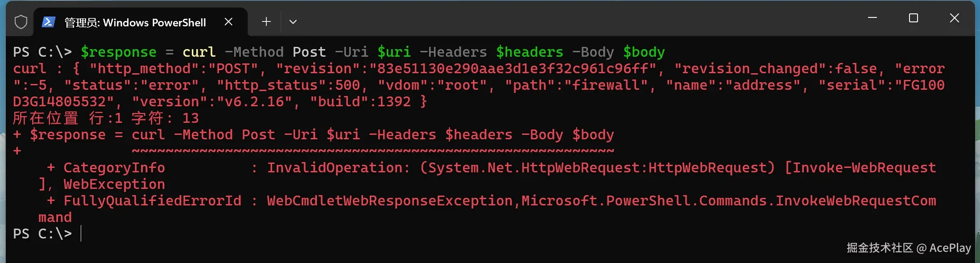980x263 pixels.
Task: Click green $body variable in first line
Action: coord(644,52)
